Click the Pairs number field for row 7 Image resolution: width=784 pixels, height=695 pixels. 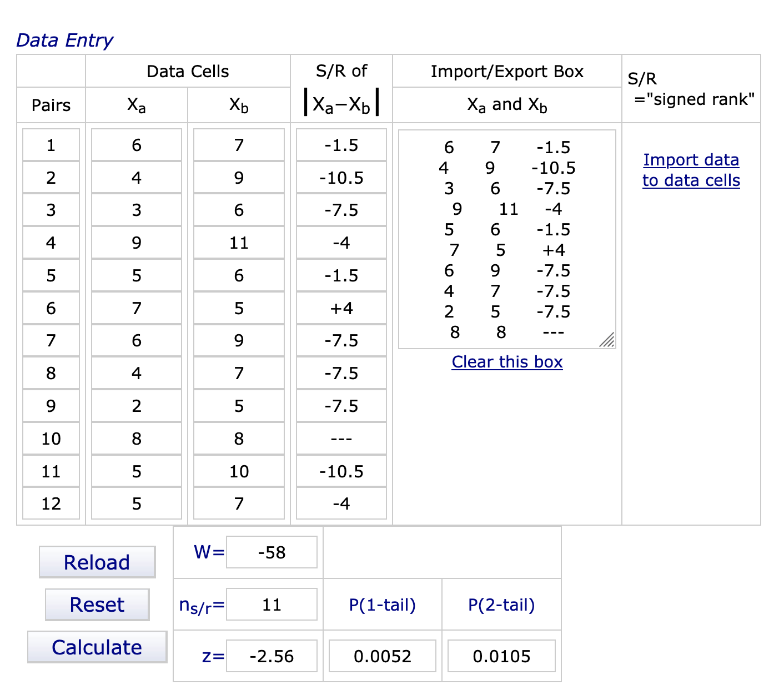(x=51, y=341)
